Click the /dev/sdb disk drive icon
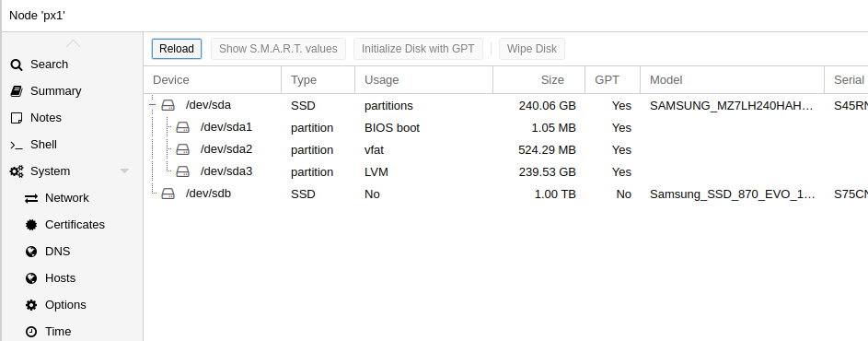The width and height of the screenshot is (868, 341). coord(168,194)
